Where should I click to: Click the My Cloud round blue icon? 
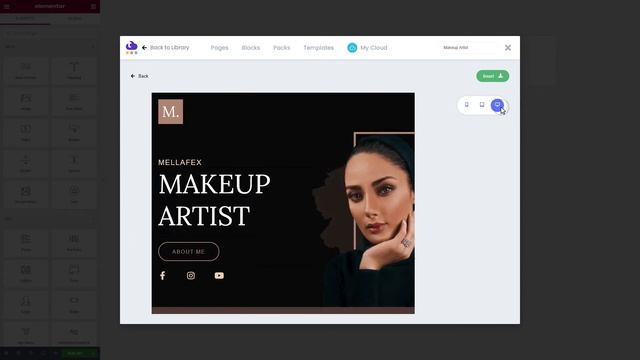[352, 48]
